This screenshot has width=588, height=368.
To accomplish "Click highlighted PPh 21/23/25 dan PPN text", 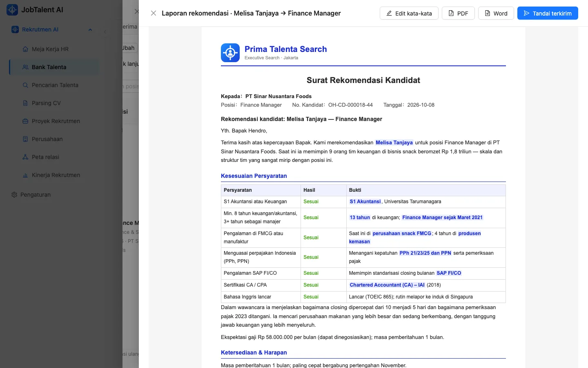I will pyautogui.click(x=425, y=253).
